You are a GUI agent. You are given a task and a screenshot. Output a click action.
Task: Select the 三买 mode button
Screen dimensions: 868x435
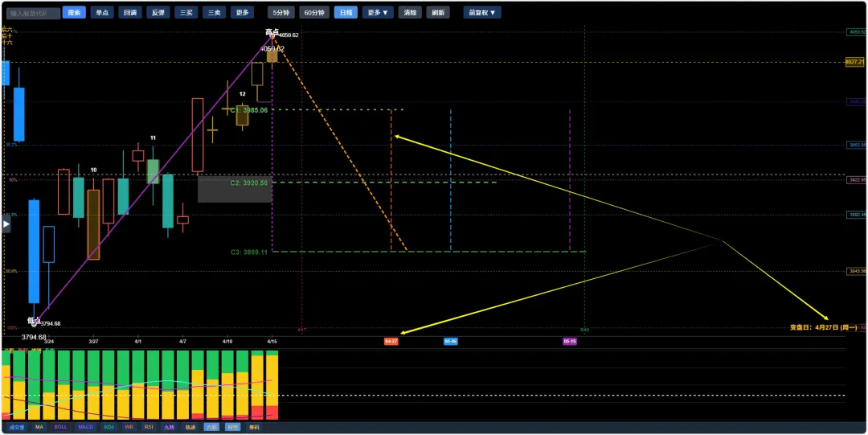186,12
